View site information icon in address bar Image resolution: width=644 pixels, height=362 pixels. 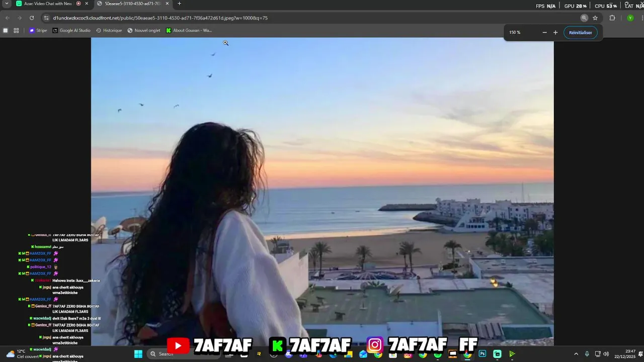click(x=46, y=18)
